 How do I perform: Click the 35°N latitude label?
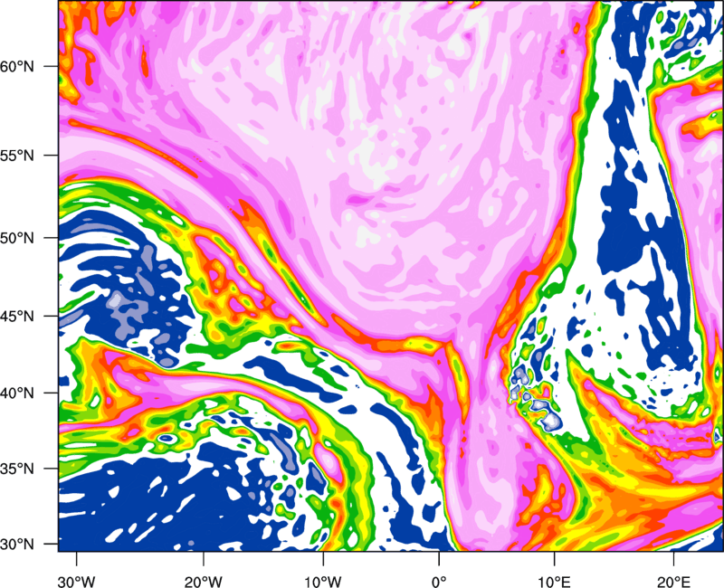[17, 469]
